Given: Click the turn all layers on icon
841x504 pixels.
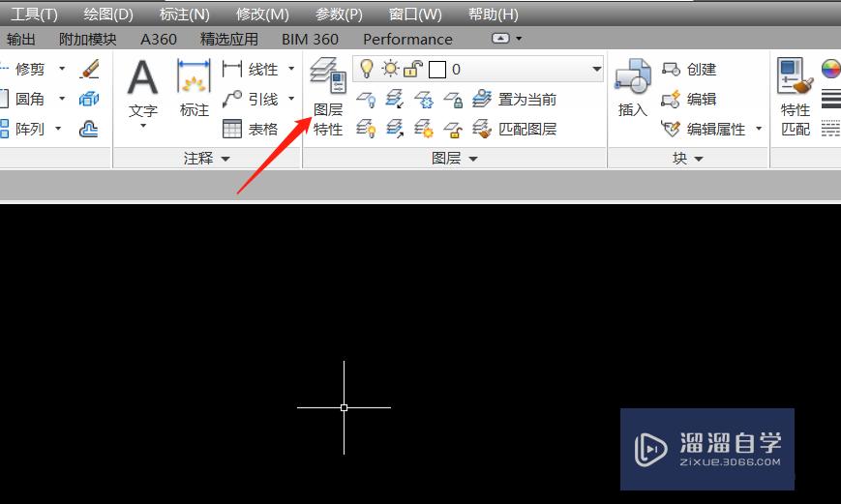Looking at the screenshot, I should click(366, 129).
